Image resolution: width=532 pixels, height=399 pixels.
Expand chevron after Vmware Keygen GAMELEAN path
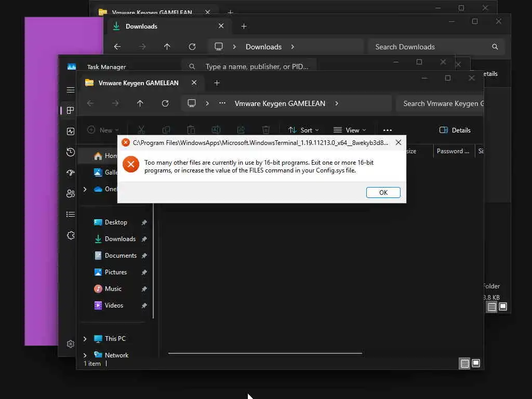point(337,103)
